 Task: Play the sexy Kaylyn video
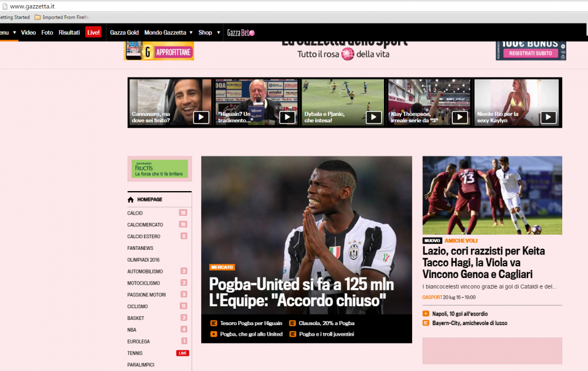coord(548,118)
